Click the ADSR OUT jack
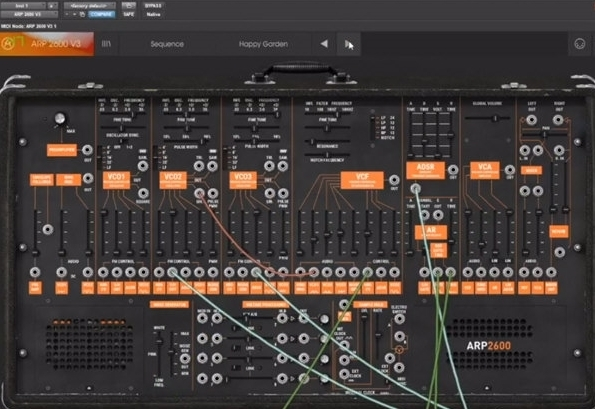 tap(453, 170)
